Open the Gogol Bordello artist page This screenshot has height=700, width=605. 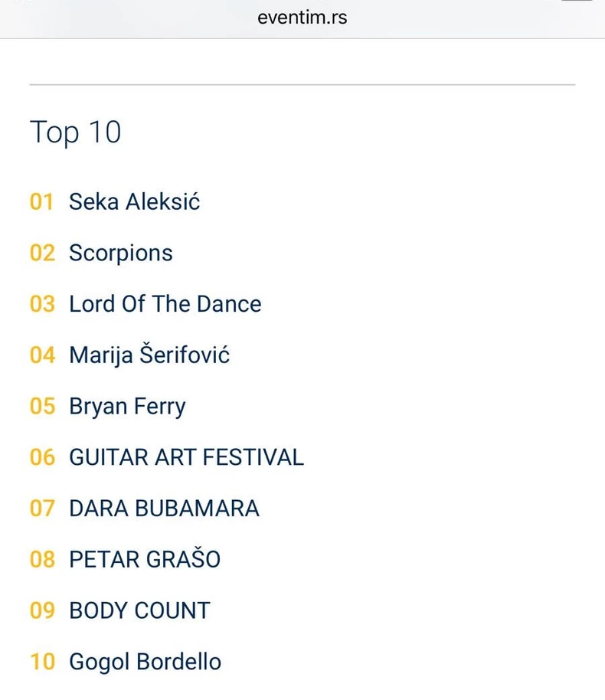(145, 662)
